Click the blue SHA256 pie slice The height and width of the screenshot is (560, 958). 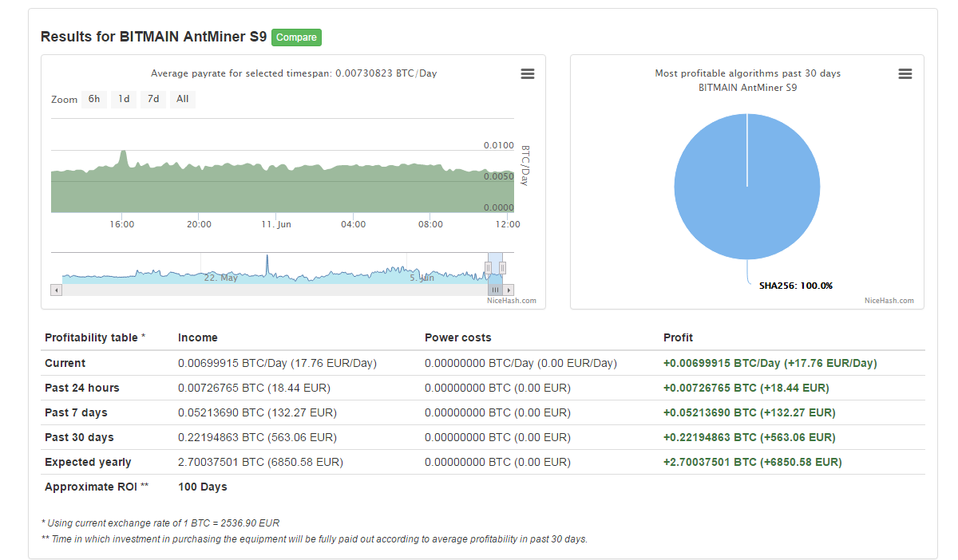pos(747,186)
